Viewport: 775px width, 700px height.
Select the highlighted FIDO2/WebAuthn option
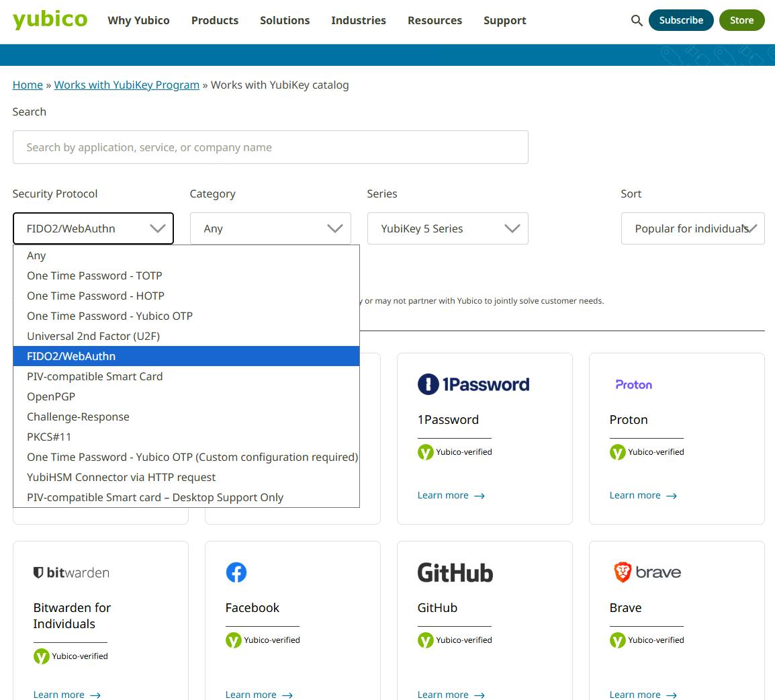186,356
